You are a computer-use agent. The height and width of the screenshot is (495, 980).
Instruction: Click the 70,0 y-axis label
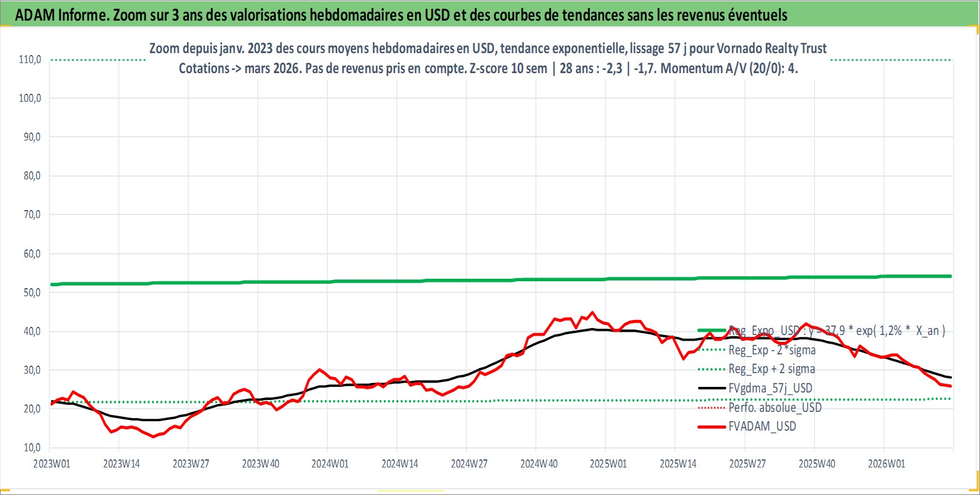(x=31, y=214)
